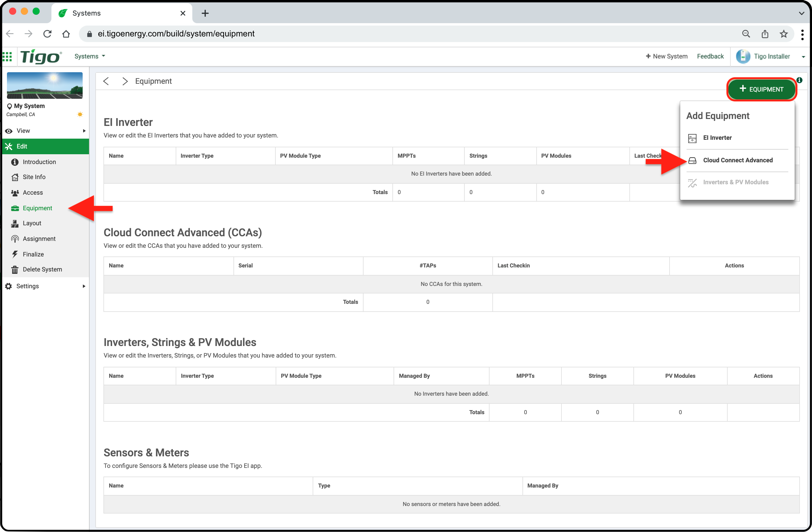Click the sun weather icon under My System
This screenshot has width=812, height=532.
80,115
